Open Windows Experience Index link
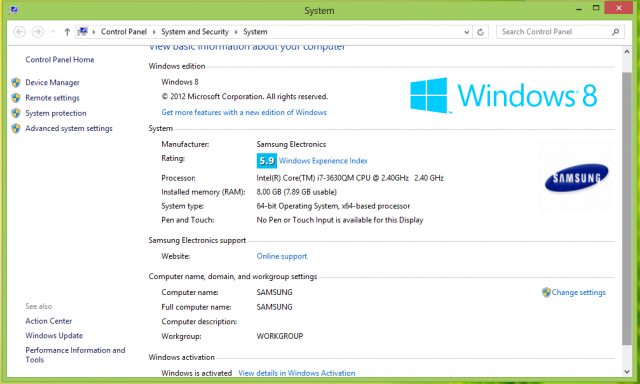Viewport: 640px width, 384px height. tap(323, 161)
